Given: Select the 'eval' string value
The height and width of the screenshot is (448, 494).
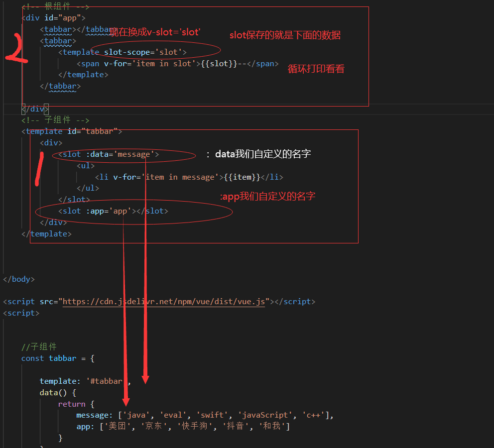Looking at the screenshot, I should click(x=173, y=415).
